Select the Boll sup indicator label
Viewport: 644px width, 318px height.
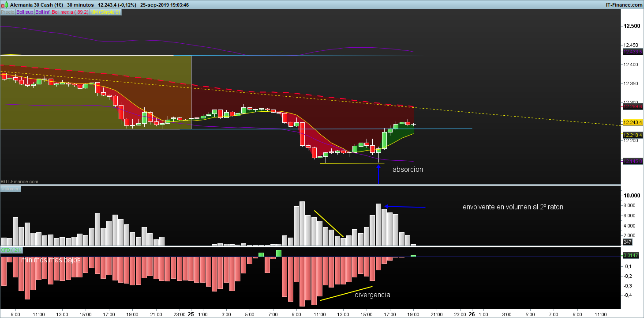(x=25, y=12)
